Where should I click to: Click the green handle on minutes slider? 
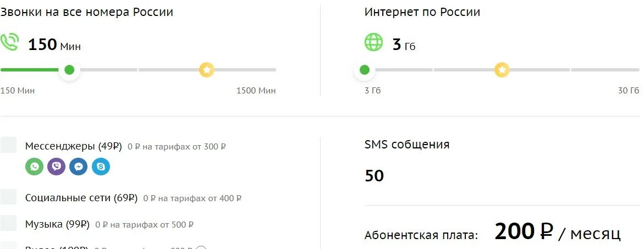(x=69, y=70)
